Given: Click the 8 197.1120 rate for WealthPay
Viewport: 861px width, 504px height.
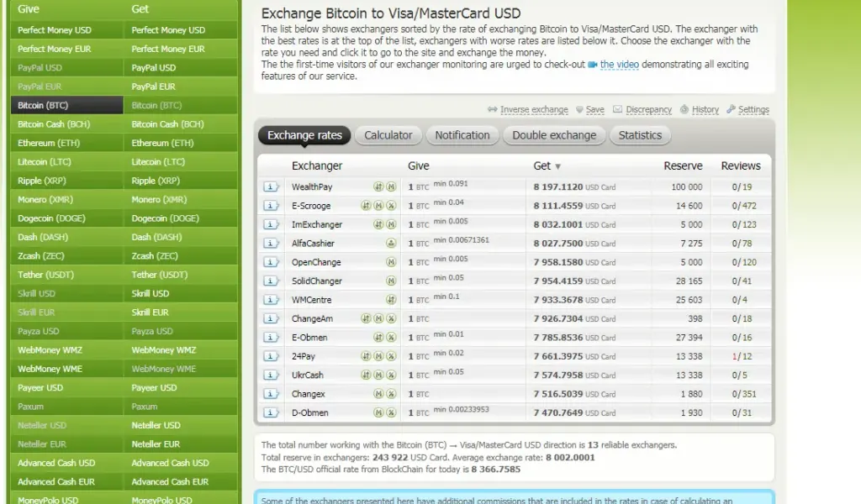Looking at the screenshot, I should pos(558,187).
